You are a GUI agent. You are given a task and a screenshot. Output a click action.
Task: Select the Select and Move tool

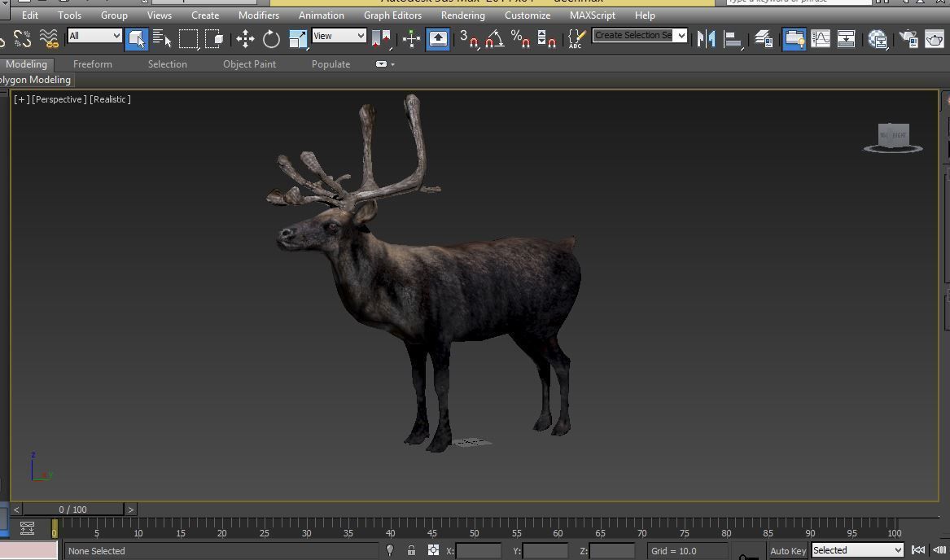point(245,39)
